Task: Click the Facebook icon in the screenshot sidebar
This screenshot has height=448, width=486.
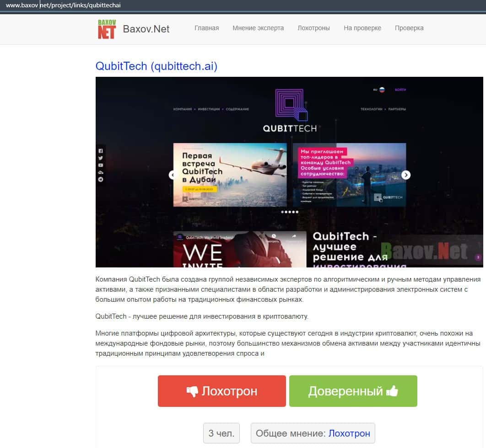Action: click(101, 151)
